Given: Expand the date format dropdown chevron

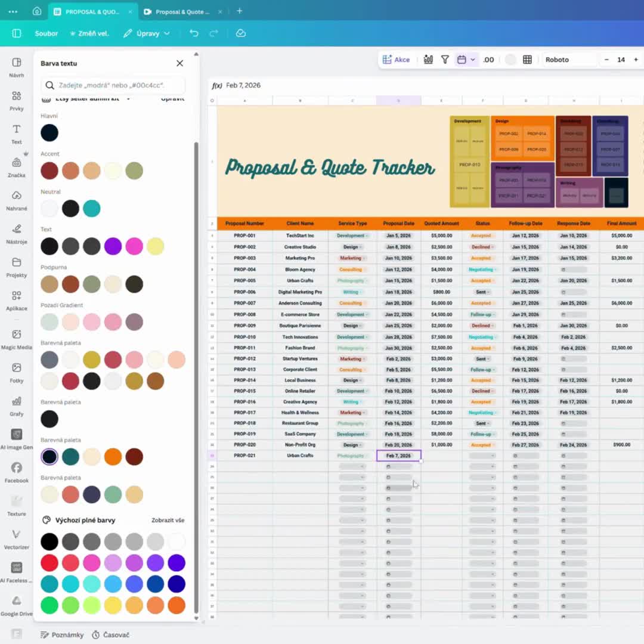Looking at the screenshot, I should (474, 60).
